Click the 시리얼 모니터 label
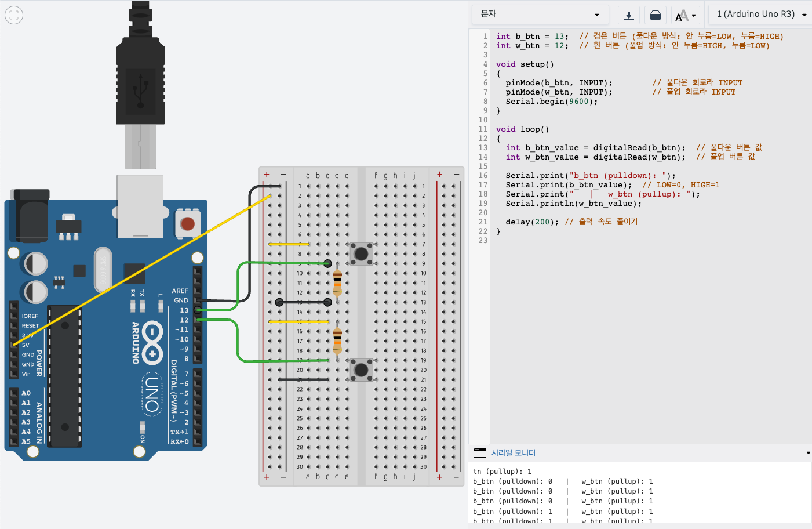Image resolution: width=812 pixels, height=529 pixels. [x=514, y=453]
